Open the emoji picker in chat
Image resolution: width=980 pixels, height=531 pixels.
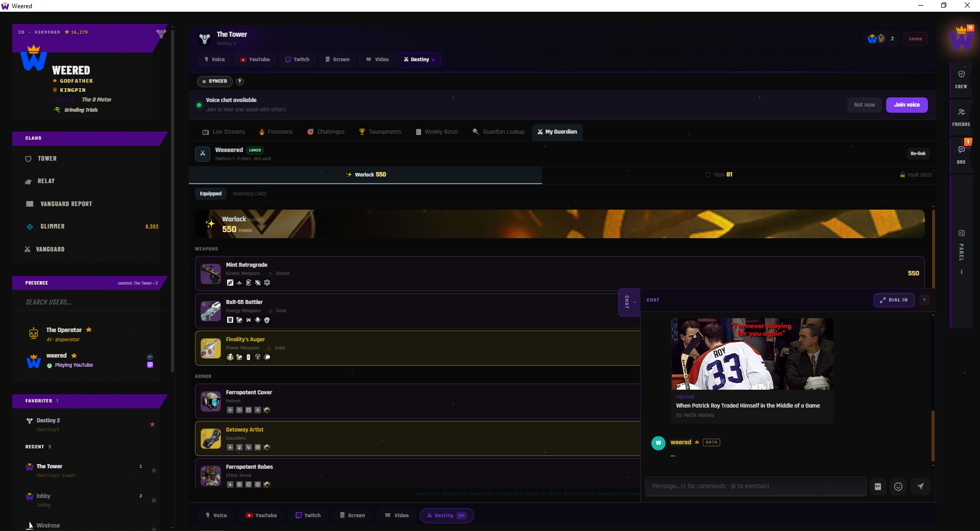pos(898,487)
